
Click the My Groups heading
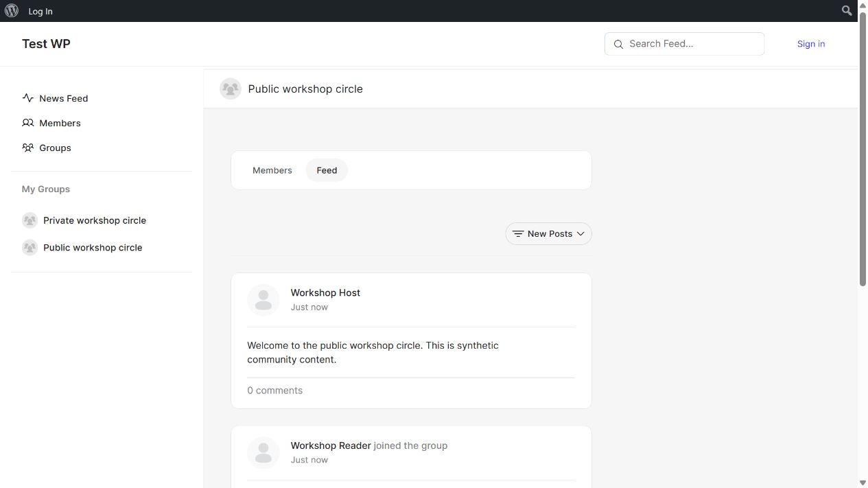coord(46,189)
